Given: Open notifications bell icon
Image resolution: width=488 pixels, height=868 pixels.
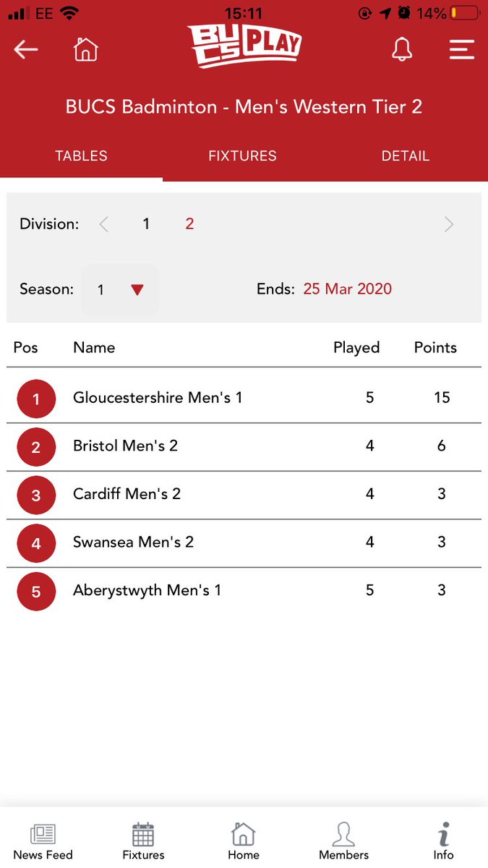Looking at the screenshot, I should coord(402,49).
